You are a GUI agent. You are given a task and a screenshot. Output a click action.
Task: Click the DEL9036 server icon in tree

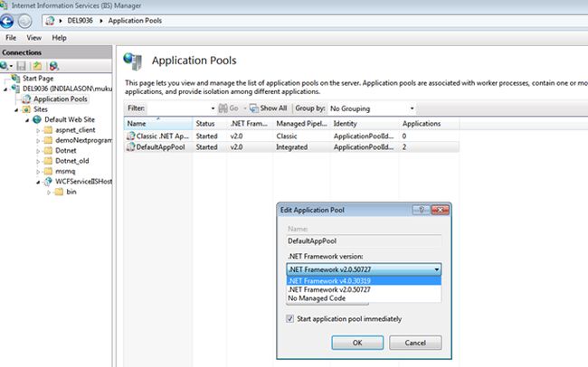click(15, 89)
